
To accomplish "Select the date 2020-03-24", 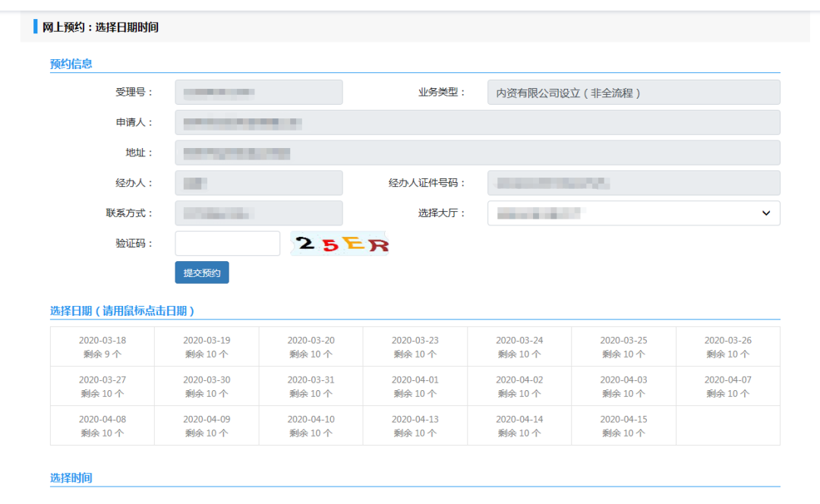I will point(519,347).
